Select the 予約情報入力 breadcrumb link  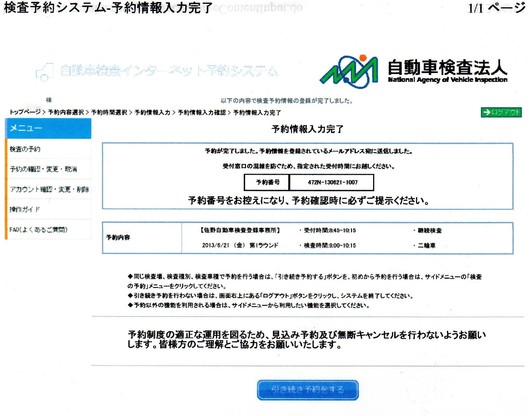click(152, 112)
